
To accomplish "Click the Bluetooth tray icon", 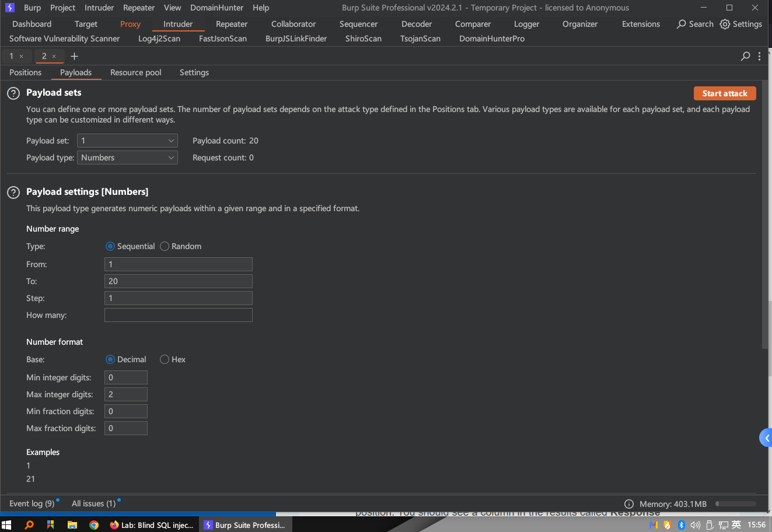I will click(x=681, y=525).
